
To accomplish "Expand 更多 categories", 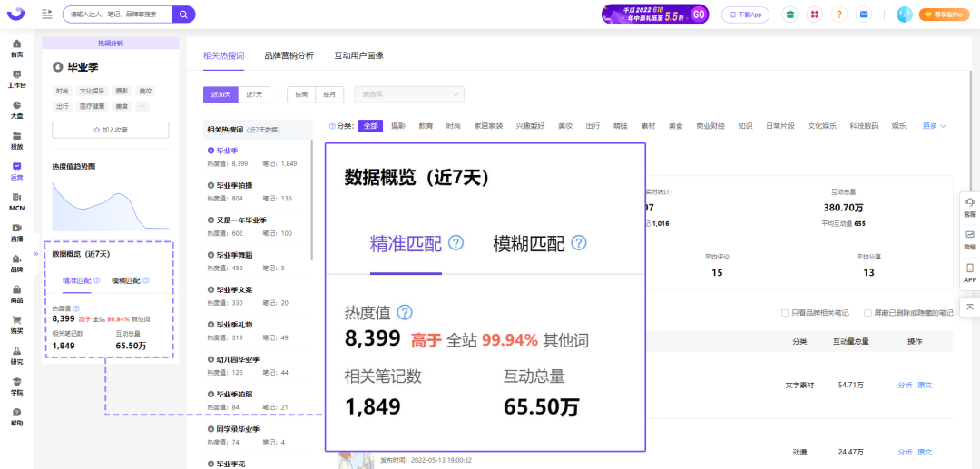I will click(x=935, y=126).
